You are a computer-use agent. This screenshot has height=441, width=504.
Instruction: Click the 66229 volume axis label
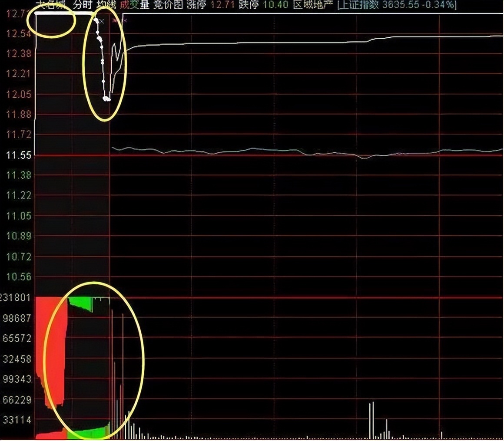click(x=17, y=400)
